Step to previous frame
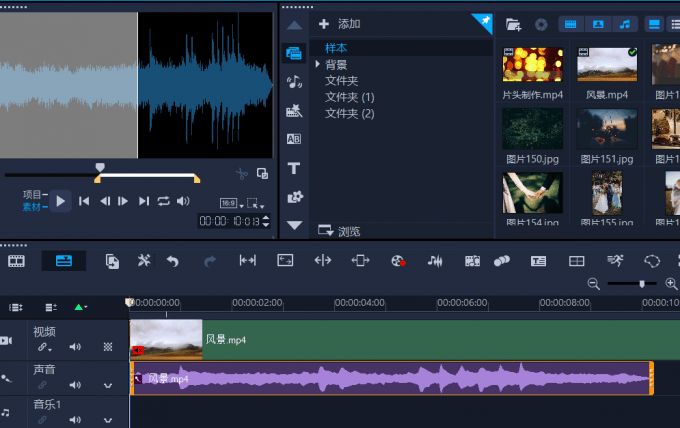Image resolution: width=680 pixels, height=428 pixels. (x=105, y=201)
